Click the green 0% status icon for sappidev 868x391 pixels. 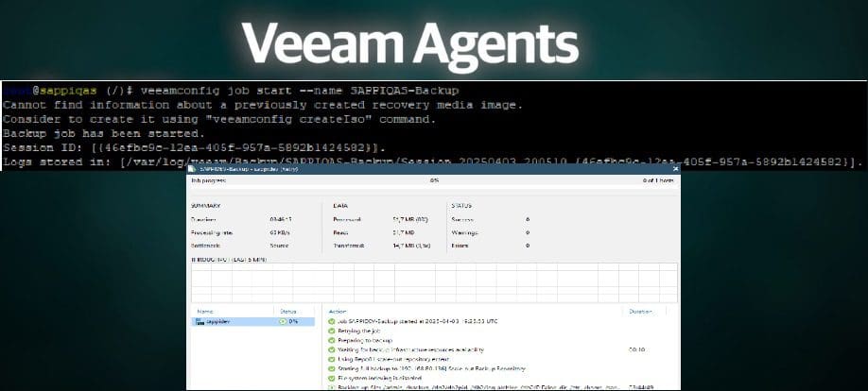tap(283, 321)
